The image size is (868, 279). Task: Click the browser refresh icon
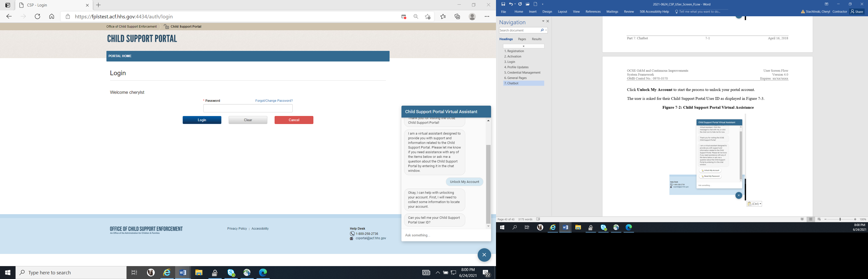point(37,17)
